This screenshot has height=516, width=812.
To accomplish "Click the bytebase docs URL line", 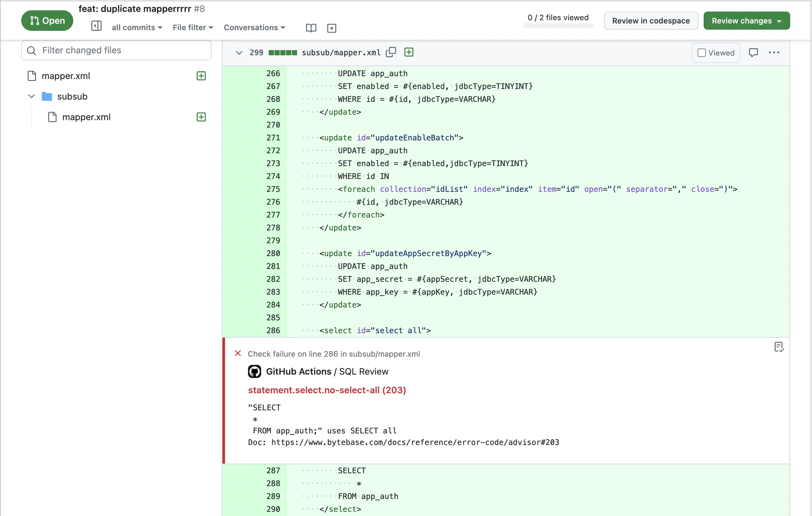I will pyautogui.click(x=403, y=442).
